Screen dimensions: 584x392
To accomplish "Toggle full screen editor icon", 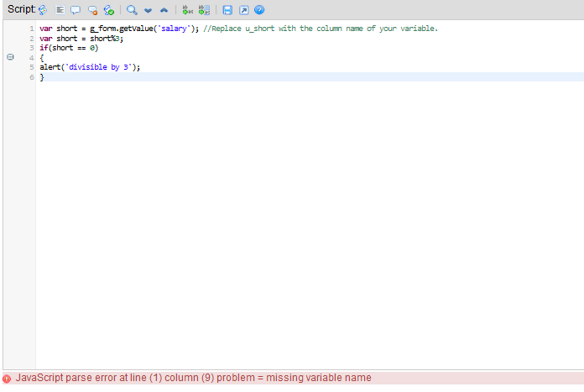I will click(x=243, y=10).
